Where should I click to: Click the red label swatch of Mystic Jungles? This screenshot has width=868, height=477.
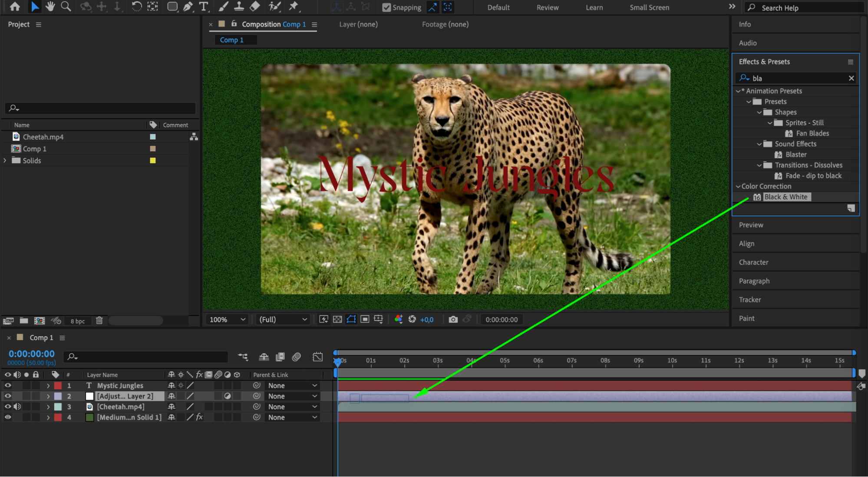tap(58, 385)
